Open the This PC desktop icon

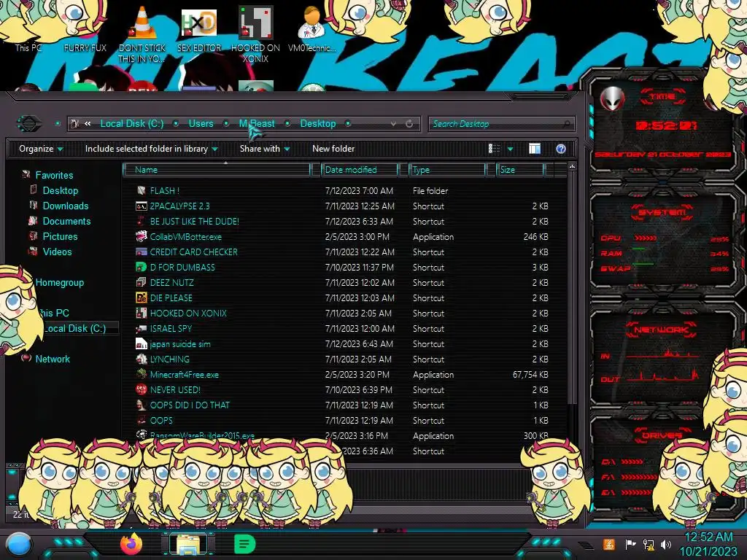coord(28,47)
